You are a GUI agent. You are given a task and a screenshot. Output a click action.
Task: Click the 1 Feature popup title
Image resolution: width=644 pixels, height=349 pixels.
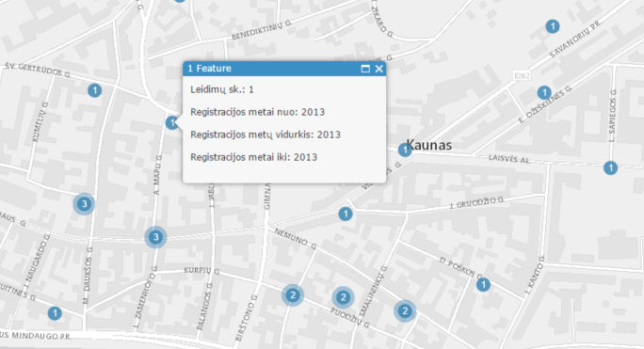click(209, 69)
